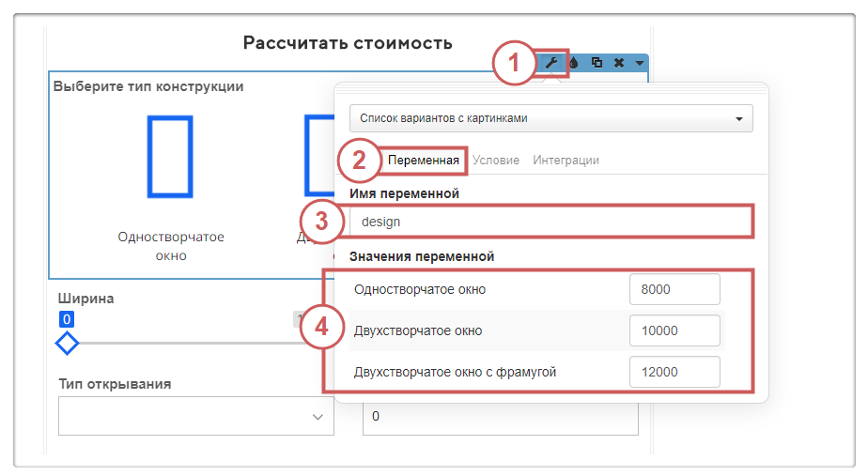Click the numeric field showing 0
This screenshot has width=868, height=476.
pyautogui.click(x=500, y=416)
